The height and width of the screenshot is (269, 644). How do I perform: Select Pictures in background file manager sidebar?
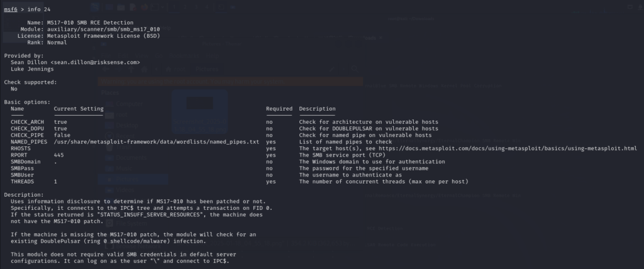[x=133, y=179]
